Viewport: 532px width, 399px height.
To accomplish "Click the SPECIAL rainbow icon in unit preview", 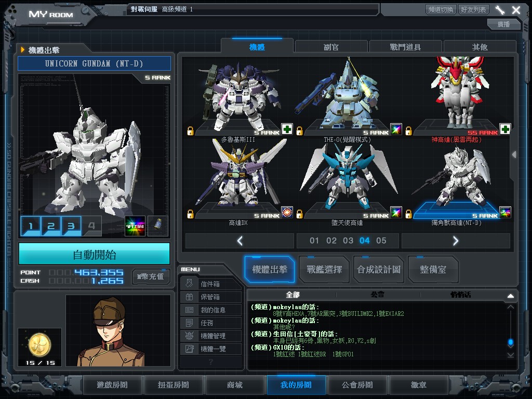I will point(135,226).
